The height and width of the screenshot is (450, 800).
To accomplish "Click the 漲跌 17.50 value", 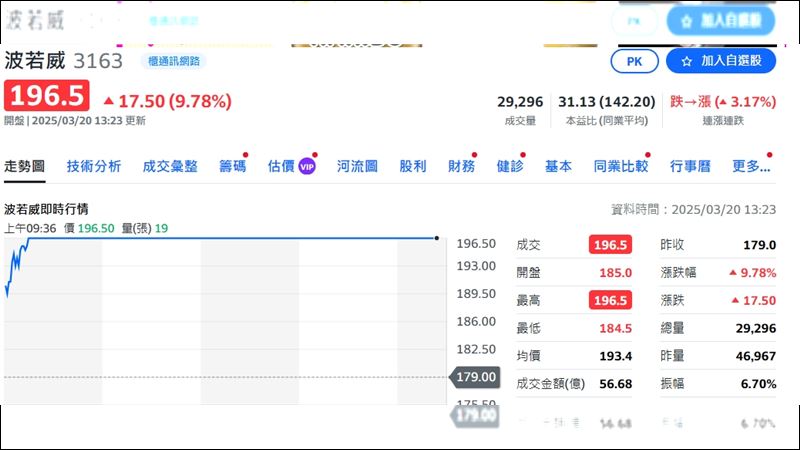I will [754, 301].
